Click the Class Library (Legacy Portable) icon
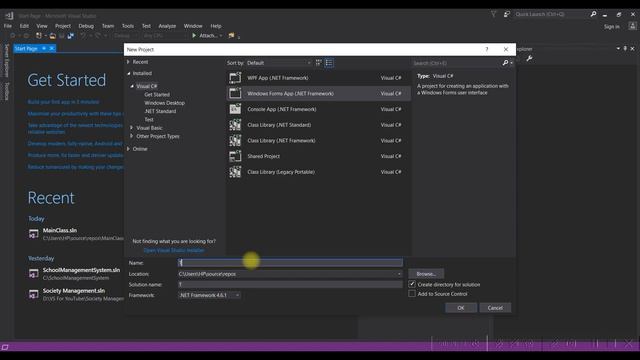The width and height of the screenshot is (640, 360). 235,172
